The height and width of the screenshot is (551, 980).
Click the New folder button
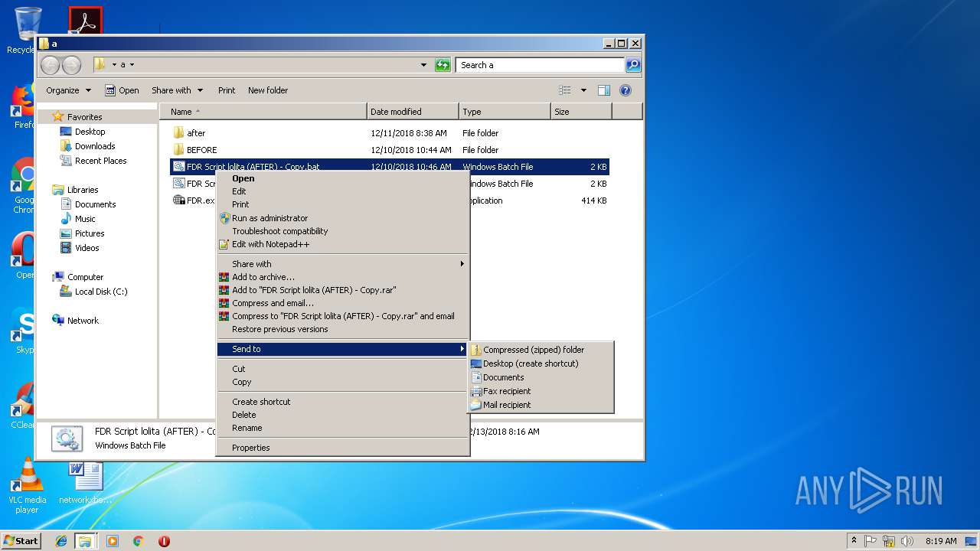coord(268,90)
